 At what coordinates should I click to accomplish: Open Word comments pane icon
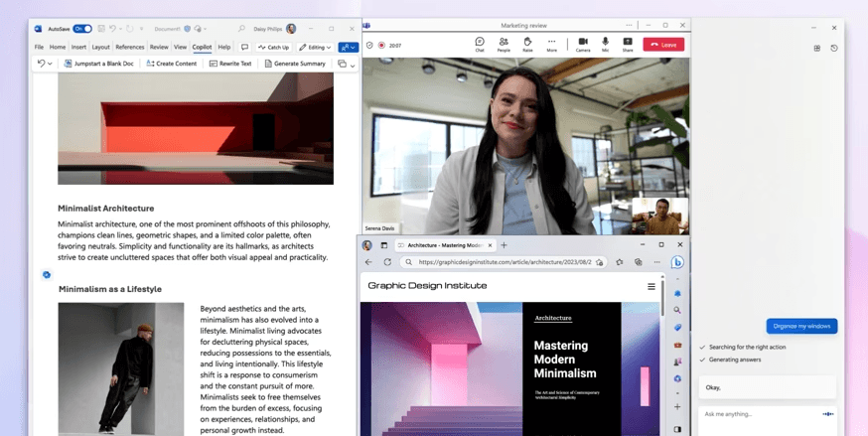244,47
